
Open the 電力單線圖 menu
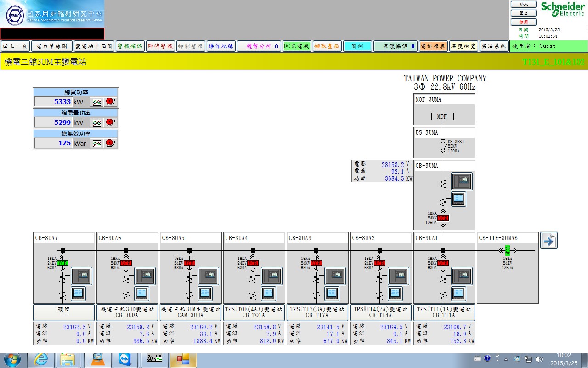point(52,46)
